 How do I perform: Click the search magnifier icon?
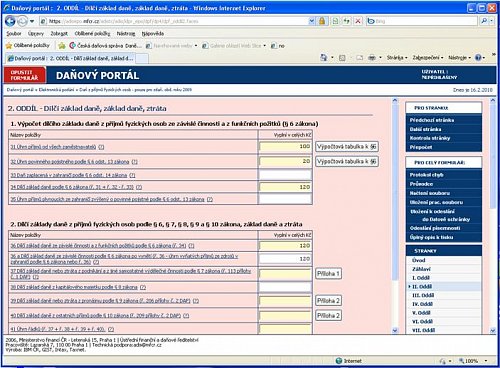(484, 21)
